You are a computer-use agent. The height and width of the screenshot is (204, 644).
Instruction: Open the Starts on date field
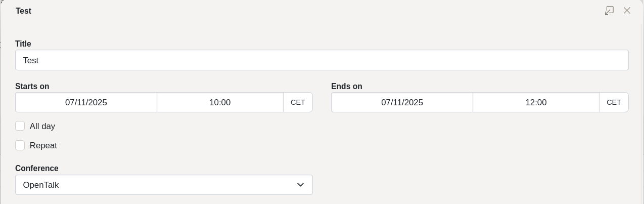pyautogui.click(x=86, y=102)
